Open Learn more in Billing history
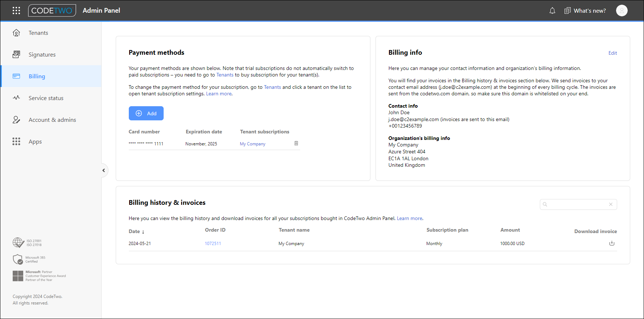Image resolution: width=644 pixels, height=319 pixels. pyautogui.click(x=410, y=218)
